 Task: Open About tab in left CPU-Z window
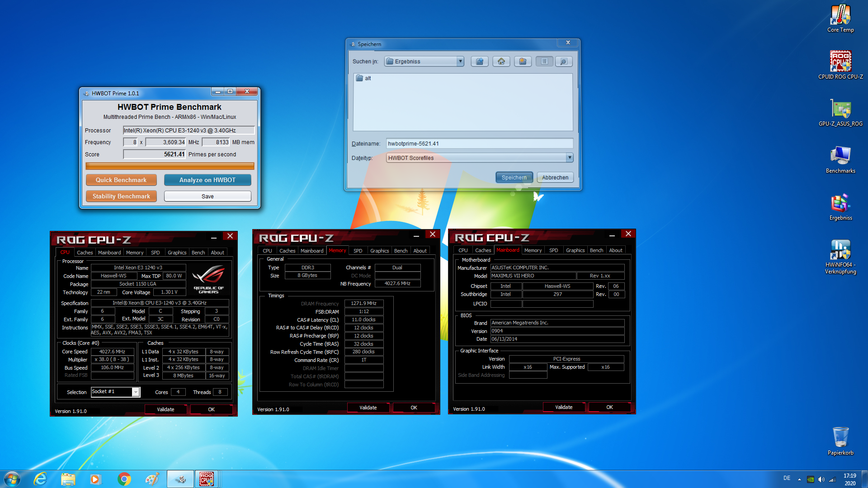217,253
